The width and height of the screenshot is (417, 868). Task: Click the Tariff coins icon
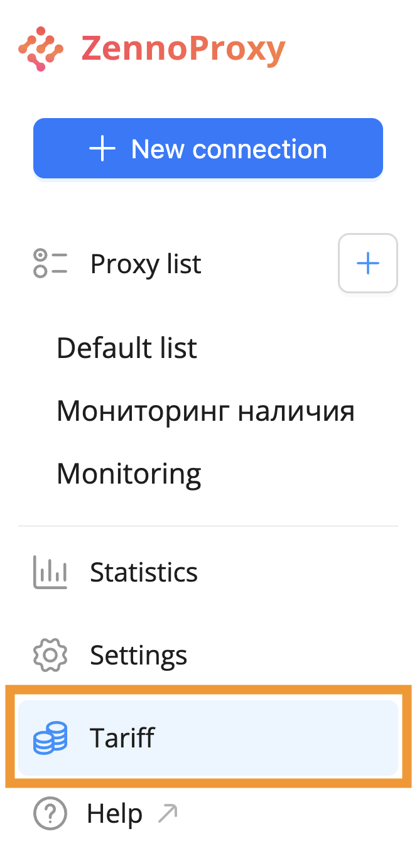[x=50, y=738]
